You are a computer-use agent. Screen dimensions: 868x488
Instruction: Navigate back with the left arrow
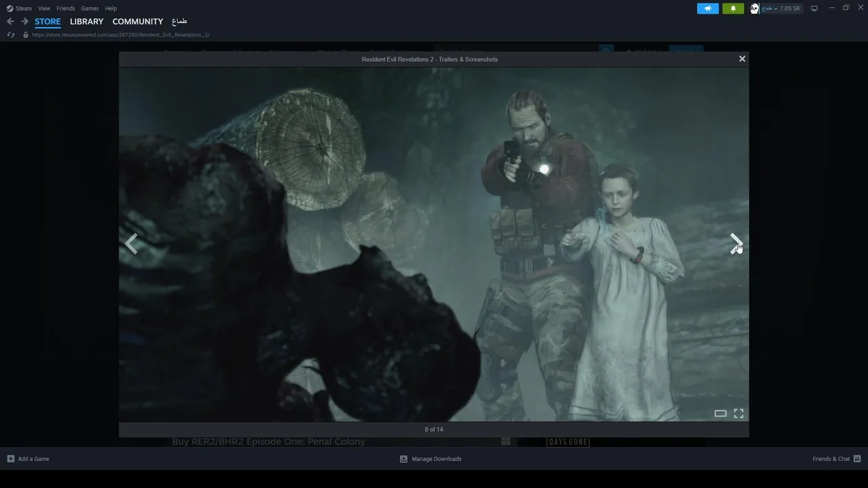10,22
